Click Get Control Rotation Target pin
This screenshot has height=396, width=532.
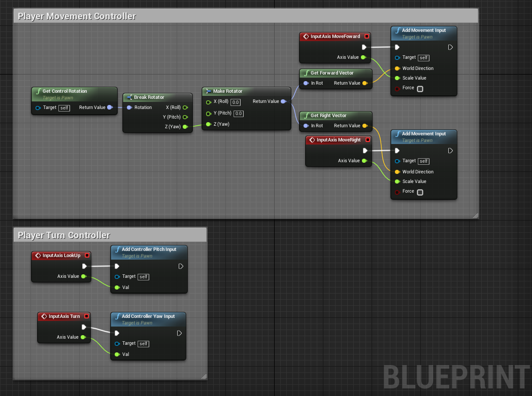pos(38,107)
